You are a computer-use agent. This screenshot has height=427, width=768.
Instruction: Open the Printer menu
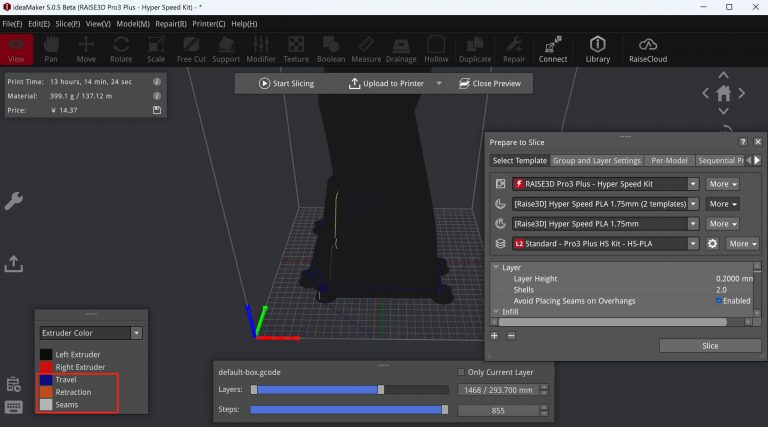click(209, 24)
